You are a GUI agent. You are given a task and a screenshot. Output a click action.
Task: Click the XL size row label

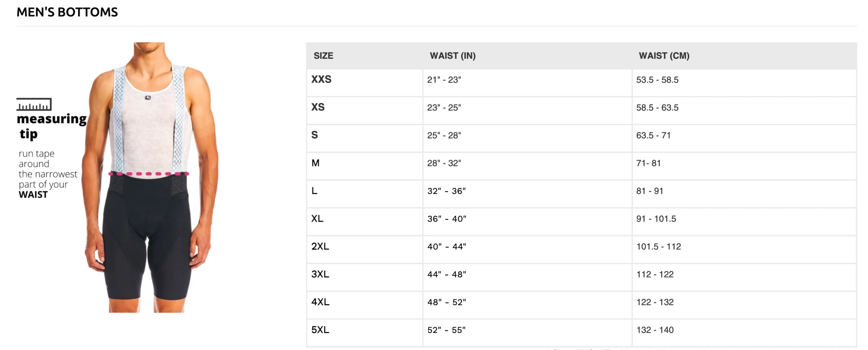(x=317, y=219)
